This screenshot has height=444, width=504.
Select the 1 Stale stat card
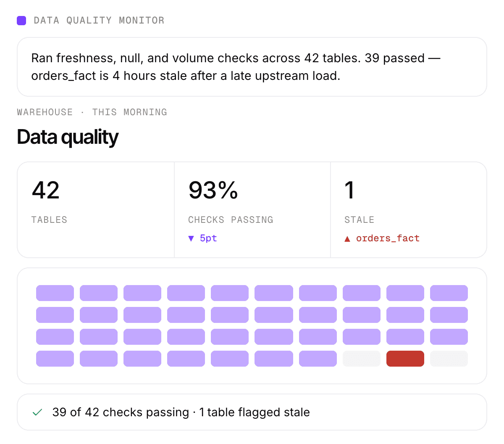tap(409, 210)
